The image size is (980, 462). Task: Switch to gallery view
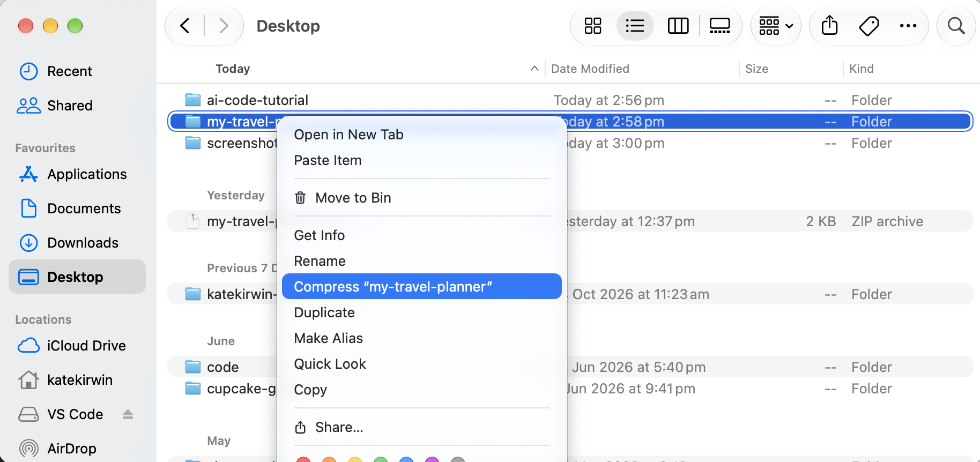tap(720, 26)
